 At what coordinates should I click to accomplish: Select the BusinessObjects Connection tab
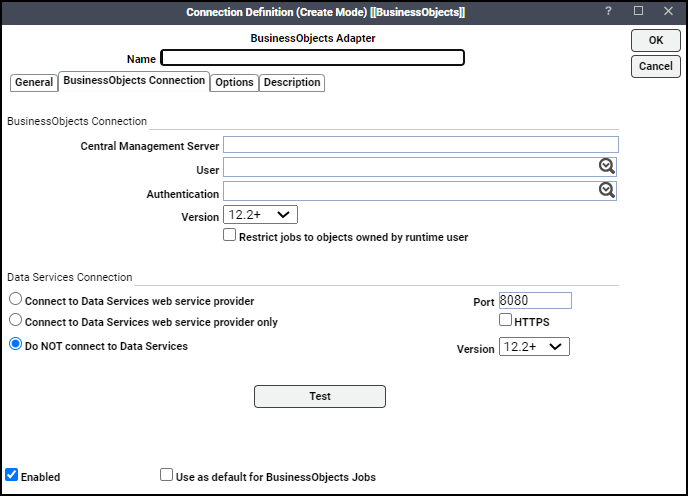[x=134, y=81]
